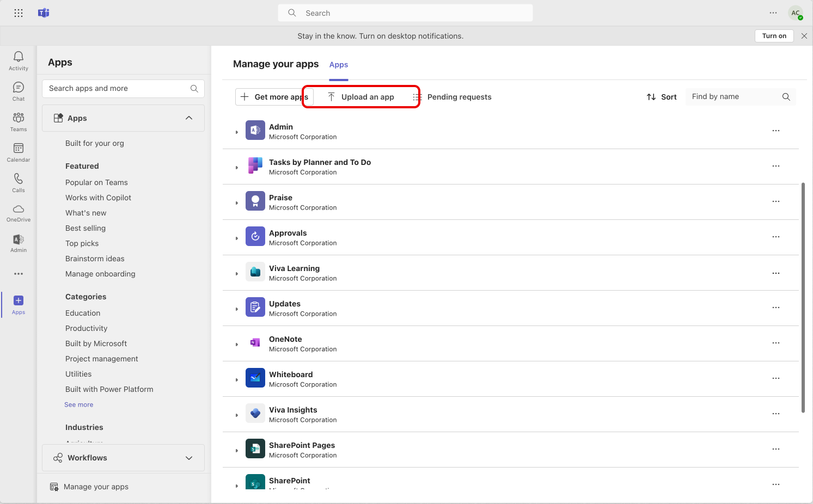Expand the Approvals app row

237,238
